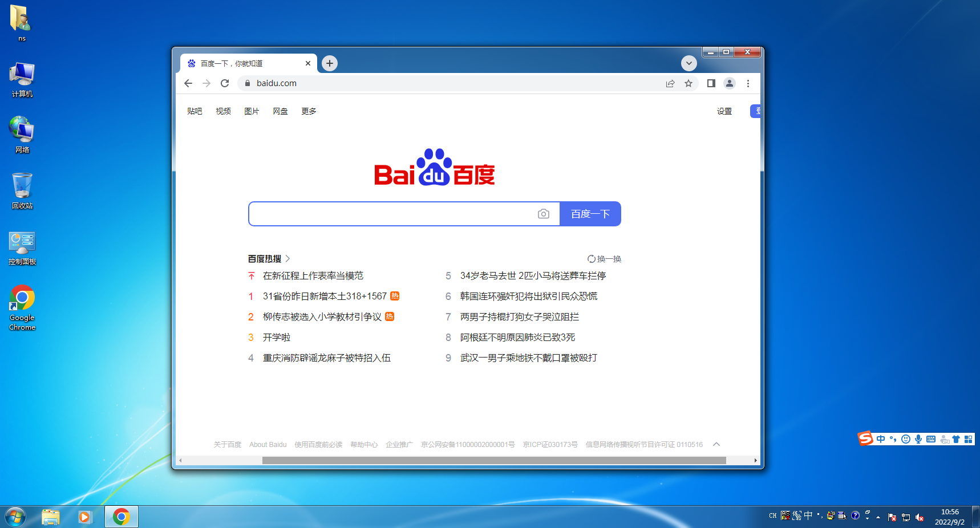980x528 pixels.
Task: Open the 图片 nav link
Action: tap(252, 111)
